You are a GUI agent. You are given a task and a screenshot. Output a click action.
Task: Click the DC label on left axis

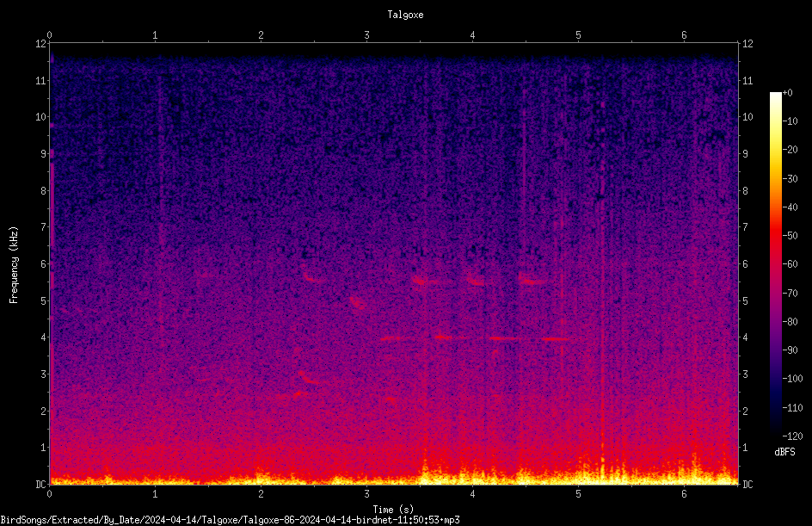pyautogui.click(x=41, y=484)
